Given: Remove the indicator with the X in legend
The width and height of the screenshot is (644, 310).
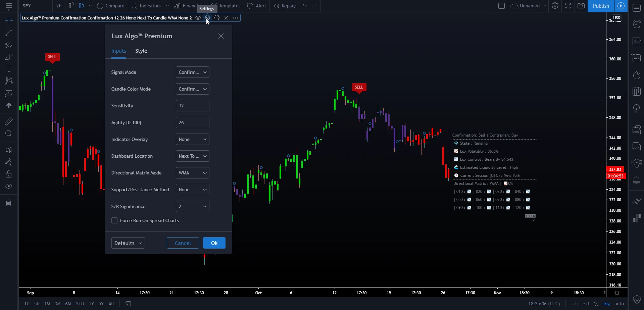Looking at the screenshot, I should 226,18.
